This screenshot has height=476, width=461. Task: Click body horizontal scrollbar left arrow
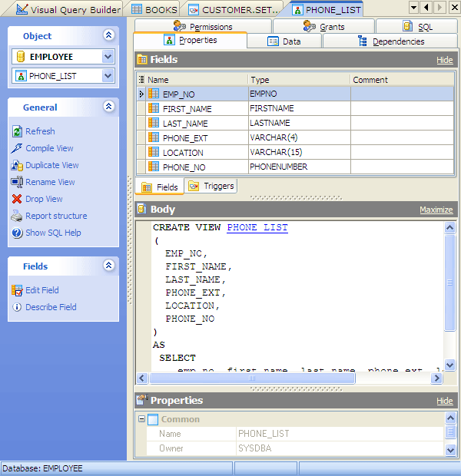pos(142,378)
